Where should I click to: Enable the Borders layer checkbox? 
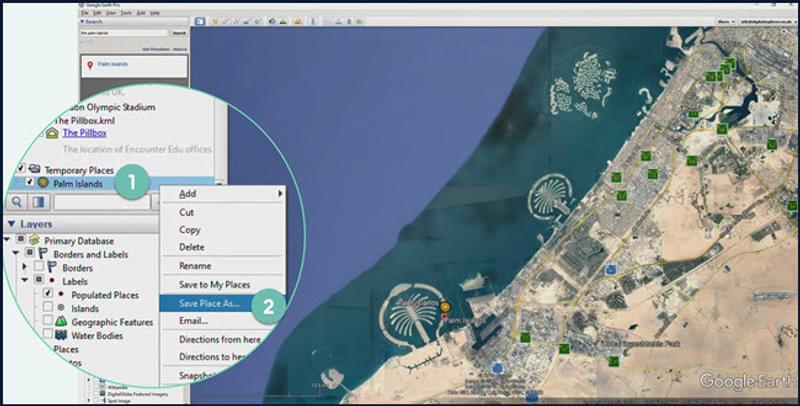pyautogui.click(x=39, y=266)
